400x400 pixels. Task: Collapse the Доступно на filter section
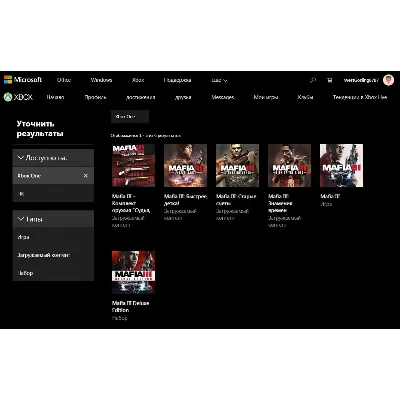[x=53, y=158]
